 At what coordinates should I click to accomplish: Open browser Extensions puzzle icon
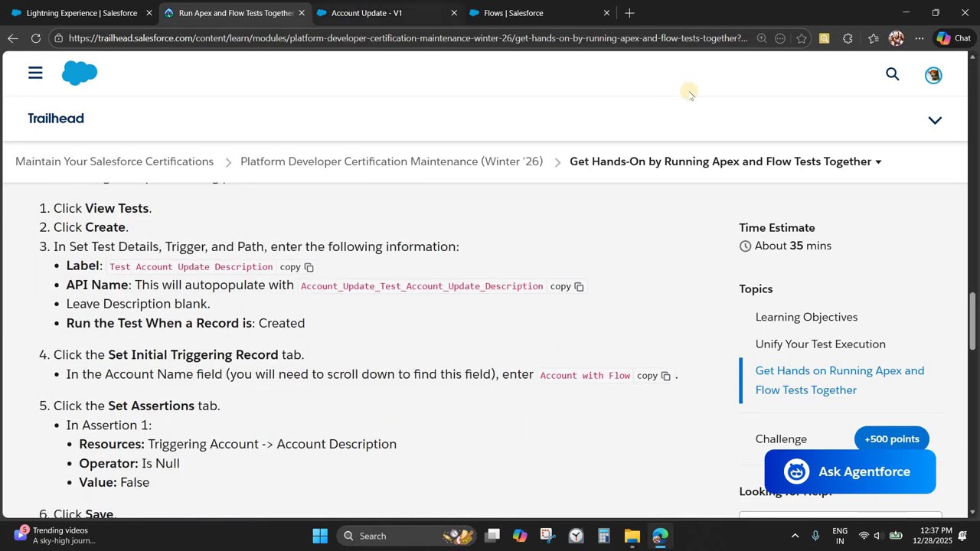[848, 38]
